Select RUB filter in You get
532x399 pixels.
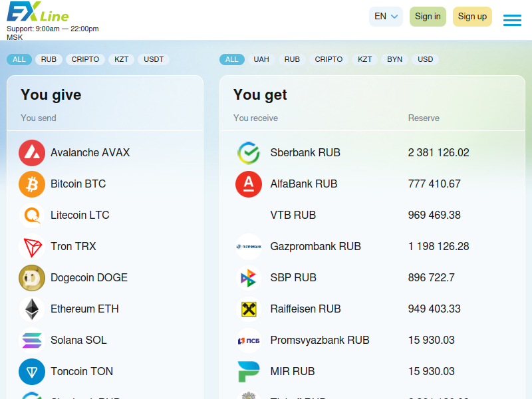tap(292, 59)
